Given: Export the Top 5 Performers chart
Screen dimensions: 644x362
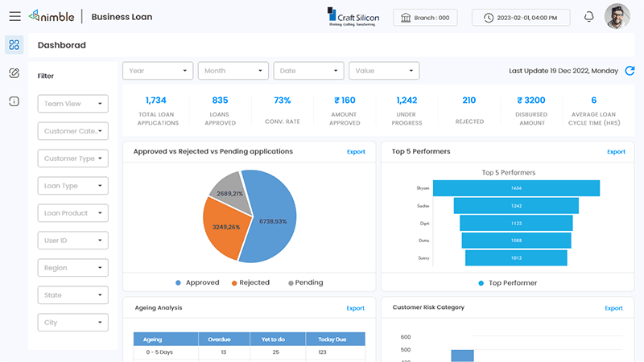Looking at the screenshot, I should [616, 152].
